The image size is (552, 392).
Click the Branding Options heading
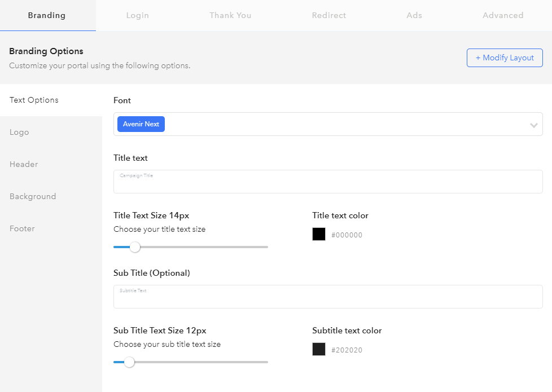(46, 51)
